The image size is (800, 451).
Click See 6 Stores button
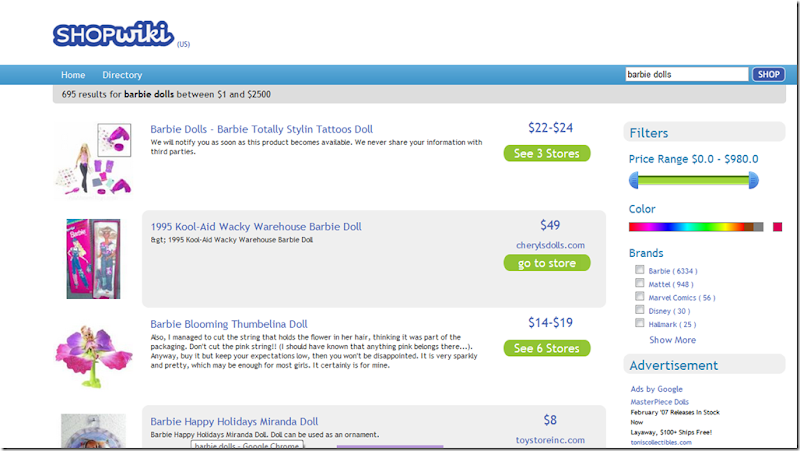547,348
